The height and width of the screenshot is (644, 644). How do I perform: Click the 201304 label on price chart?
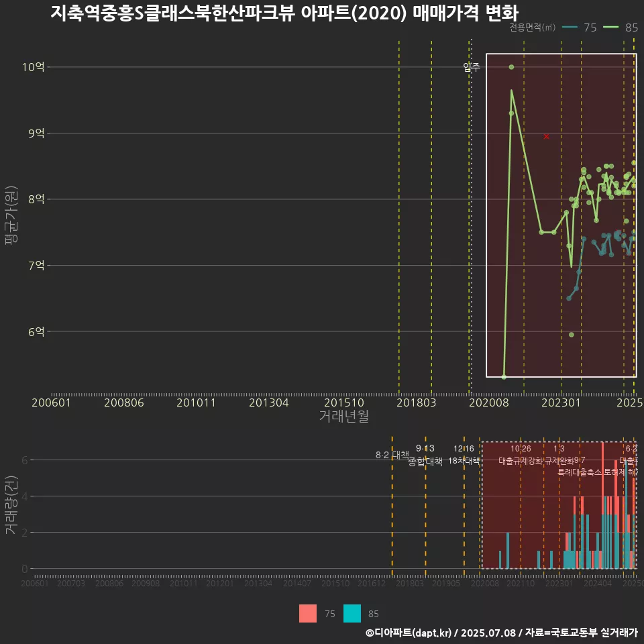[x=269, y=402]
